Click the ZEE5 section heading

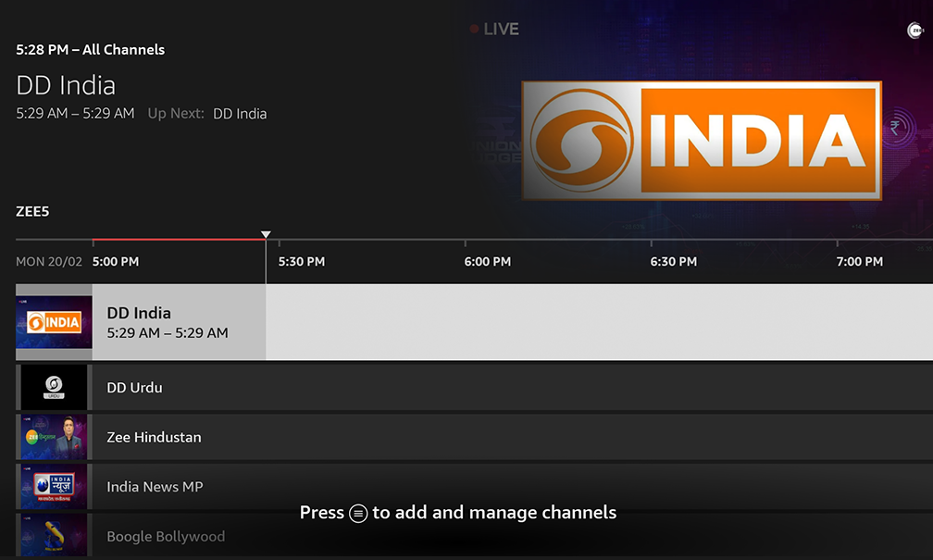(x=32, y=211)
